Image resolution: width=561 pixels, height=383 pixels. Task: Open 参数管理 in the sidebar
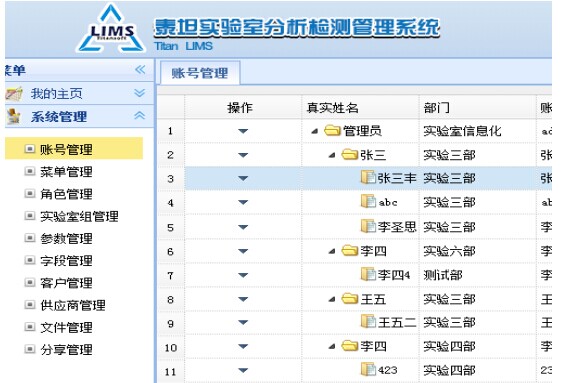point(66,238)
